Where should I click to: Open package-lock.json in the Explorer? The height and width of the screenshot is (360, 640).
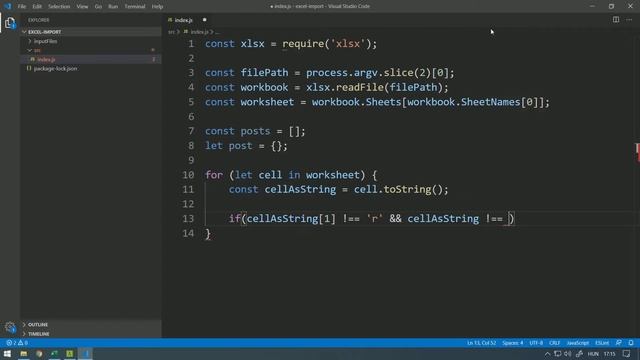91,69
